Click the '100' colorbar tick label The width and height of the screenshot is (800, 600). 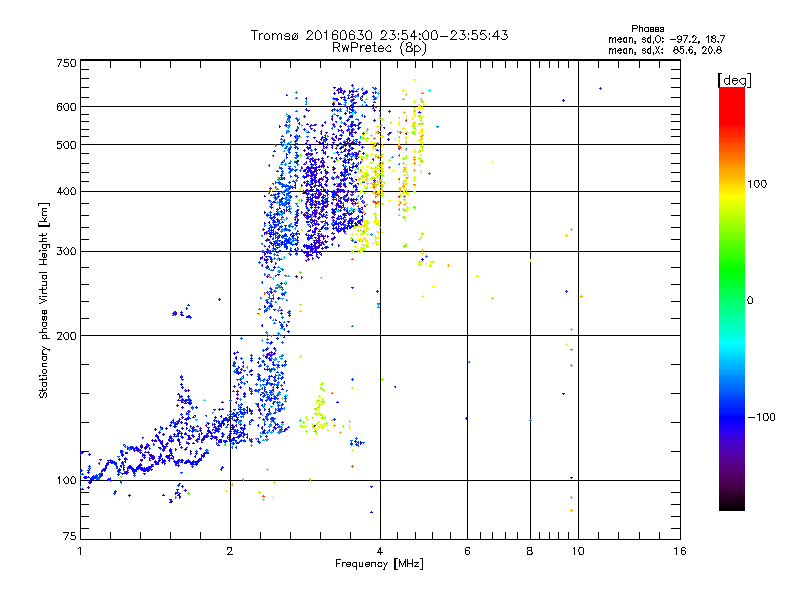click(x=757, y=184)
